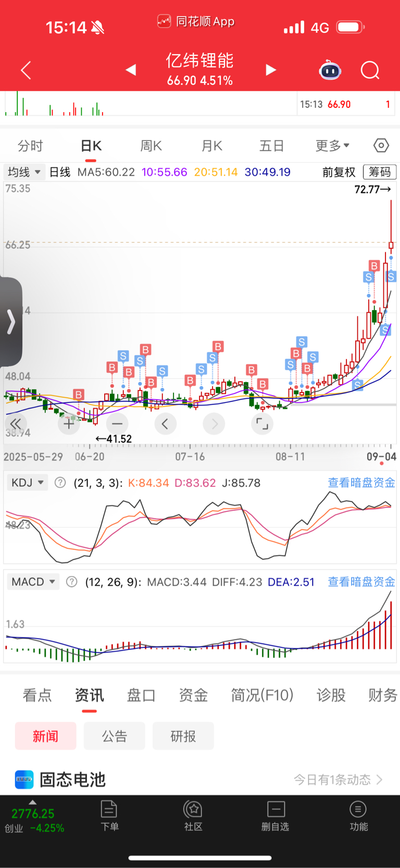
Task: Tap 创业 index value 2776.25
Action: pyautogui.click(x=33, y=814)
